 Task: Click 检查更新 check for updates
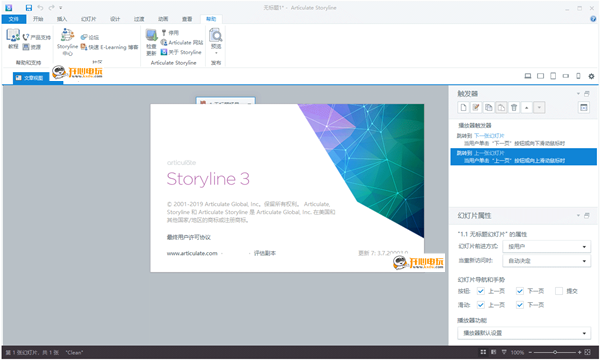(x=151, y=42)
